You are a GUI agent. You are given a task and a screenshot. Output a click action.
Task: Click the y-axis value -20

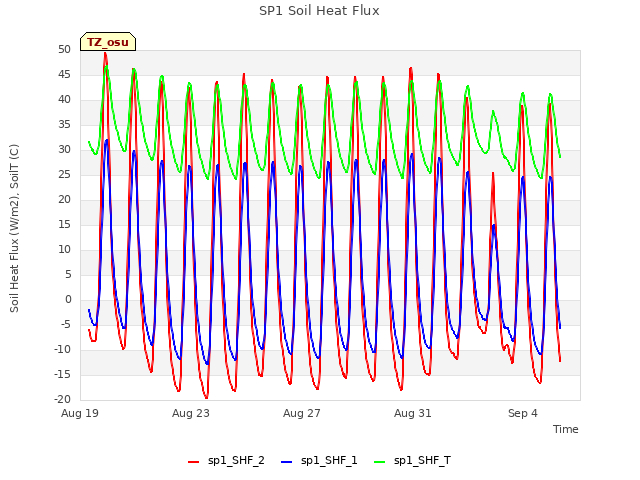(x=63, y=399)
